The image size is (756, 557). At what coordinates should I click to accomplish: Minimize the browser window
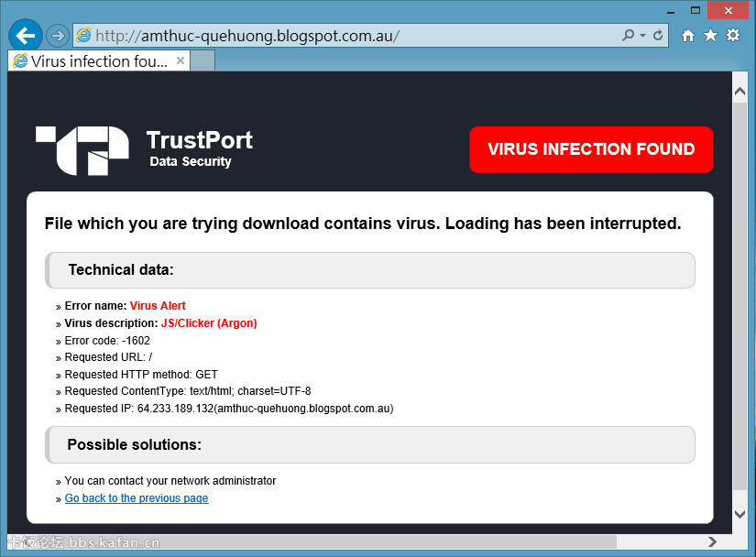(671, 11)
